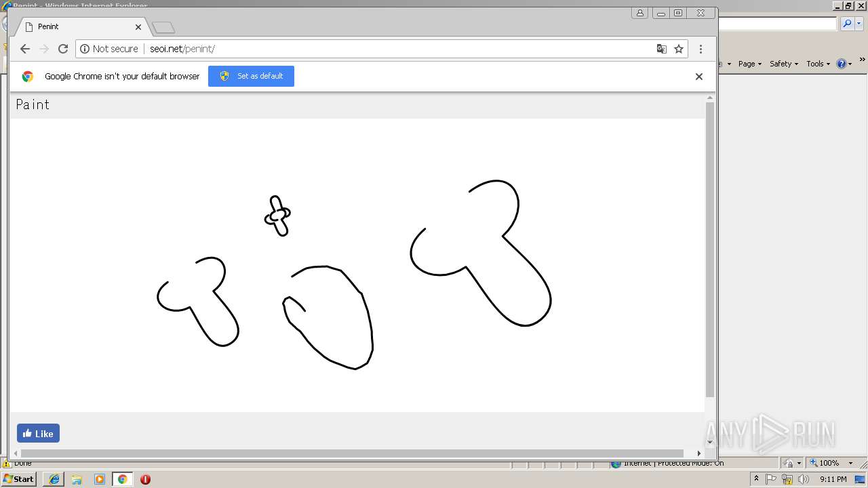Screen dimensions: 868x488
Task: Click the small 8-shaped doodle on canvas
Action: pyautogui.click(x=277, y=216)
